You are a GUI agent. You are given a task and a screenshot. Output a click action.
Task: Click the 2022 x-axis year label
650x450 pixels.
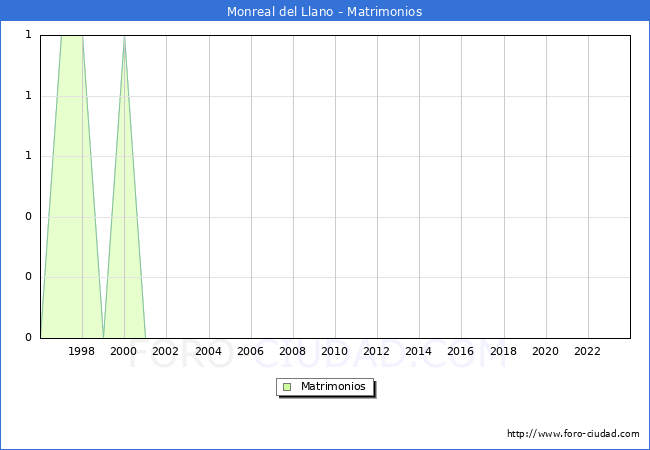pyautogui.click(x=587, y=352)
